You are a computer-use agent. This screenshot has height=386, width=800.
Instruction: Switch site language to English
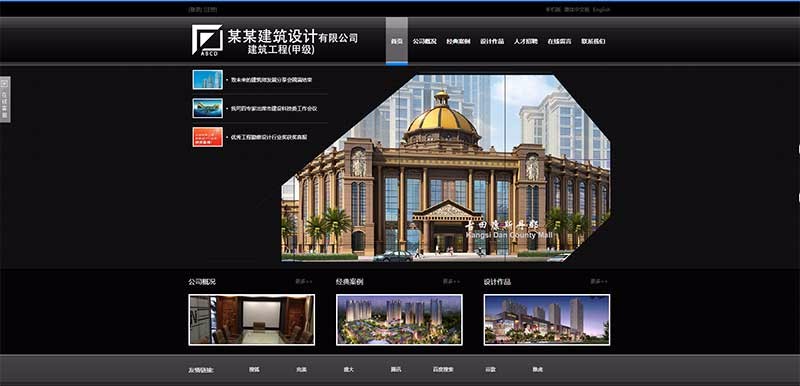pyautogui.click(x=601, y=9)
